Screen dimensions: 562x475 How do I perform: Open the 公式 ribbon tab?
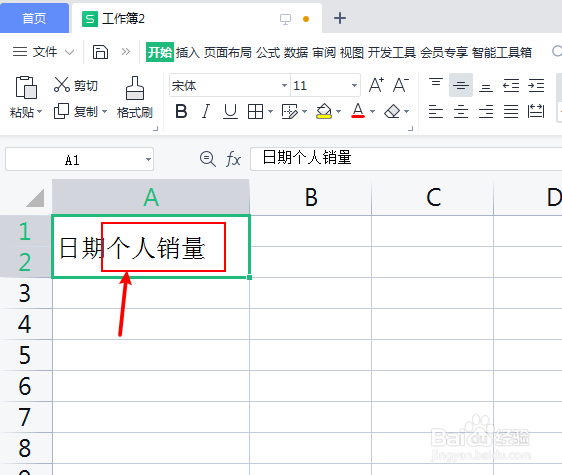[x=268, y=52]
